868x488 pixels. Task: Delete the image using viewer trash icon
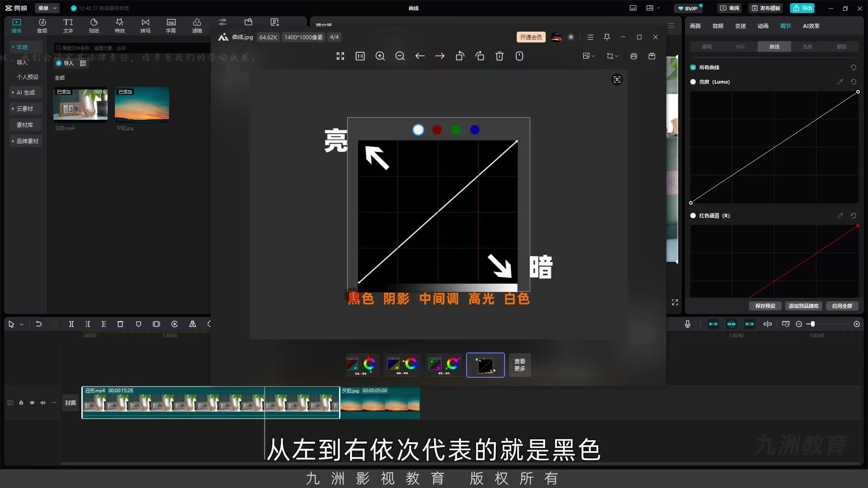point(500,56)
